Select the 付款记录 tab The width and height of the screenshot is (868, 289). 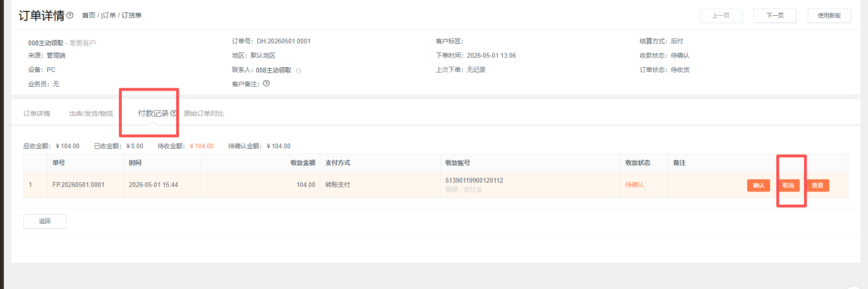tap(153, 114)
